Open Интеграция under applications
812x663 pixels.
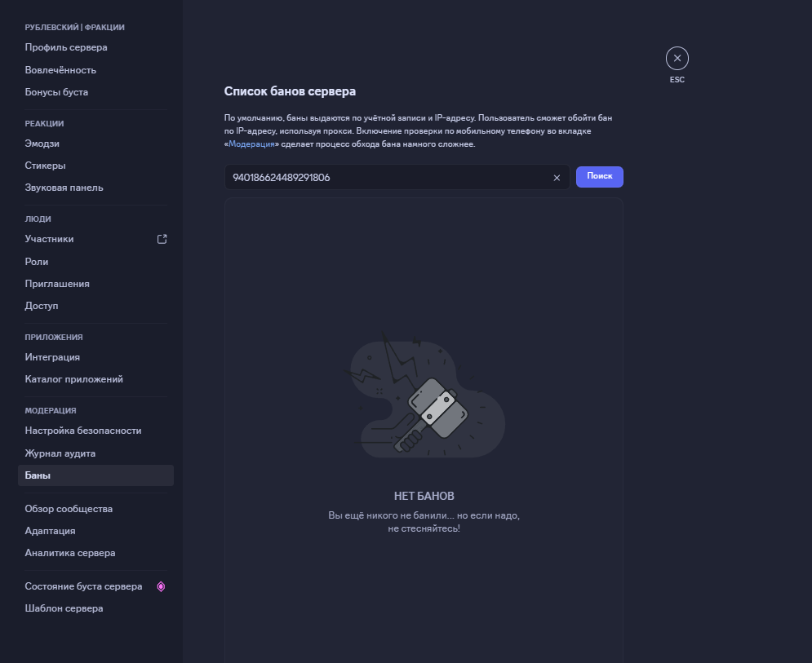click(52, 357)
